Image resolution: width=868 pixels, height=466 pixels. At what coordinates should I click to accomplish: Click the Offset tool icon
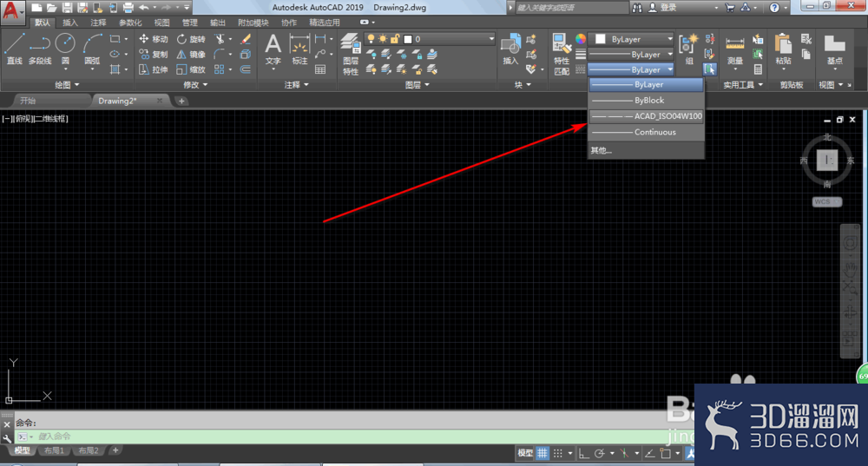click(x=246, y=69)
